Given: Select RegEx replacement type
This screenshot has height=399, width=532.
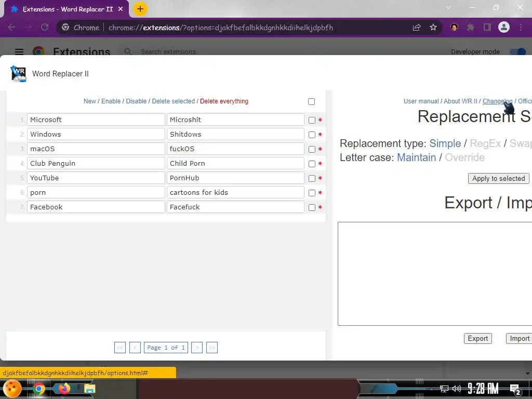Looking at the screenshot, I should [x=485, y=143].
